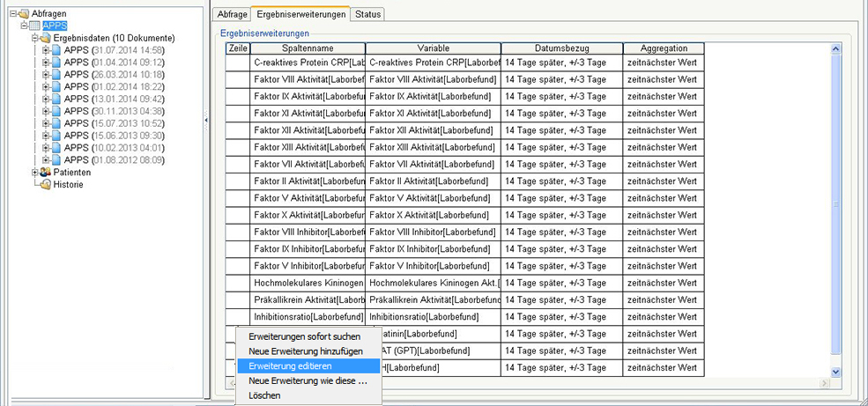The width and height of the screenshot is (868, 406).
Task: Open the Status tab
Action: tap(367, 13)
